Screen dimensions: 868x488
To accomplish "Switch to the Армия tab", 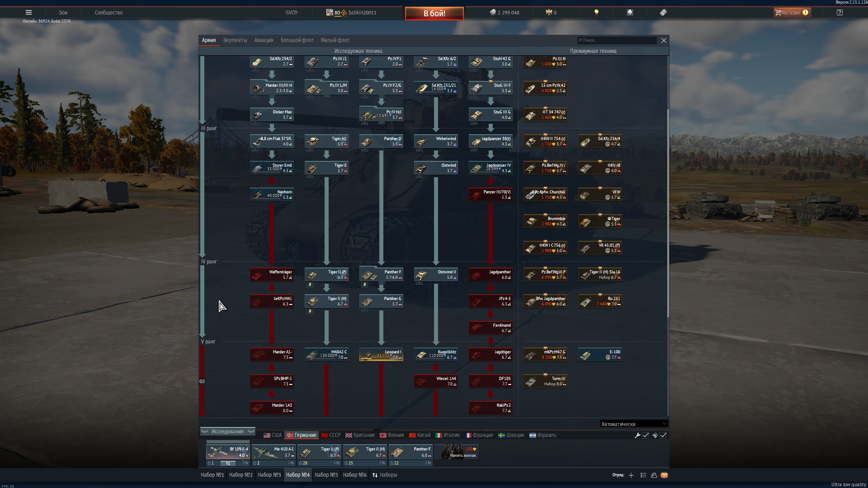I will (209, 40).
